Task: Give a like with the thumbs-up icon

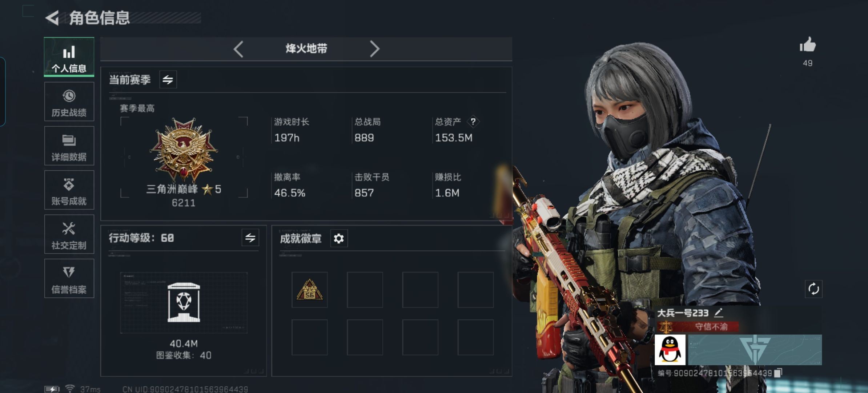Action: coord(807,45)
